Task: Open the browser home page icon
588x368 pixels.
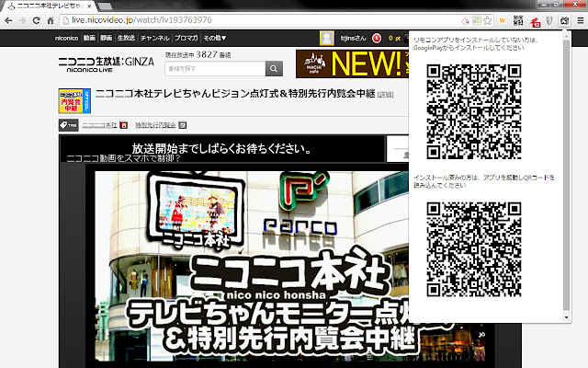Action: [x=51, y=20]
